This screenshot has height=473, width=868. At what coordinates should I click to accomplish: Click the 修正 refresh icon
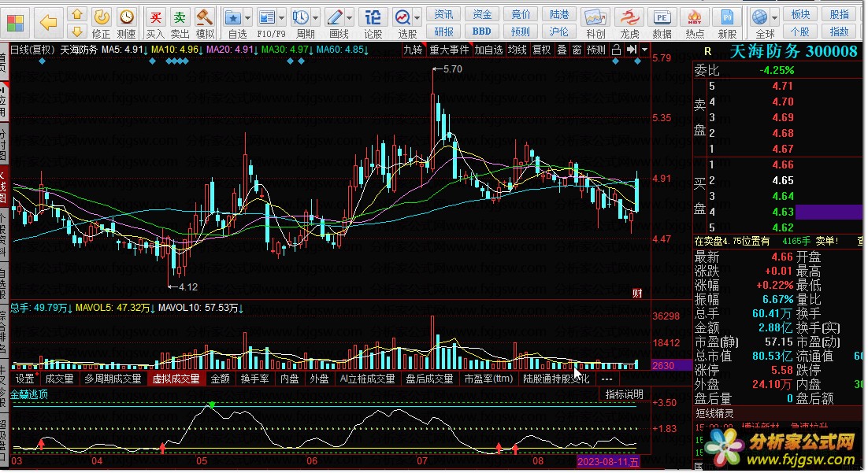(x=102, y=17)
